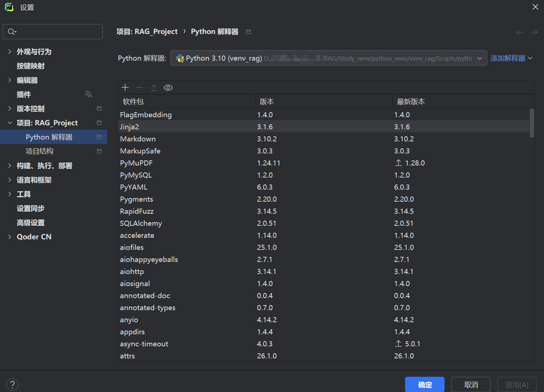The height and width of the screenshot is (392, 544).
Task: Select the MarkupSafe package row
Action: point(324,151)
